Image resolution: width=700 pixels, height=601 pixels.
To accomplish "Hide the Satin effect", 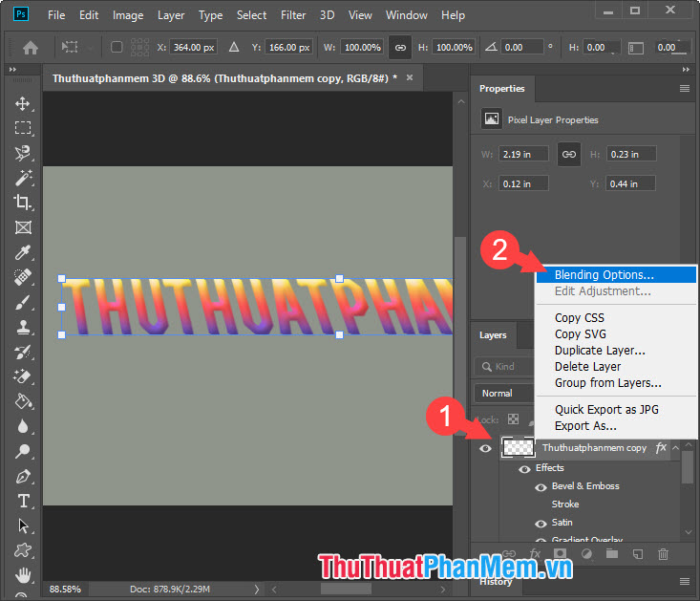I will [x=541, y=524].
